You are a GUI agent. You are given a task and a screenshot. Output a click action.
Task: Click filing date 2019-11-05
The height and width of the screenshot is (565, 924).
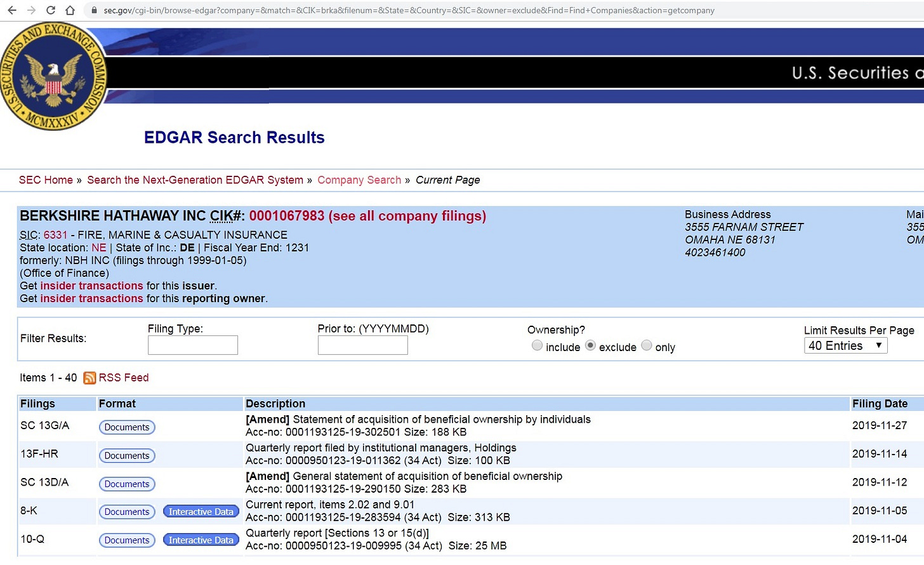point(880,510)
